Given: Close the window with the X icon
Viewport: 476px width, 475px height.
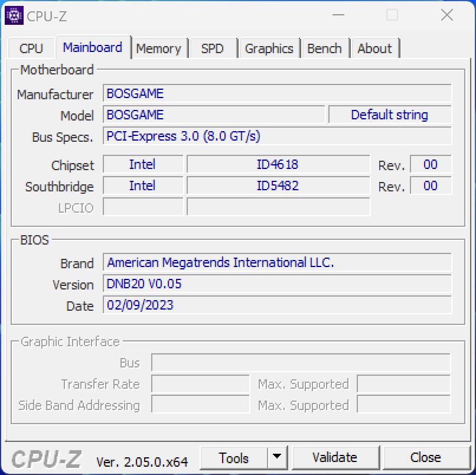Looking at the screenshot, I should click(447, 15).
